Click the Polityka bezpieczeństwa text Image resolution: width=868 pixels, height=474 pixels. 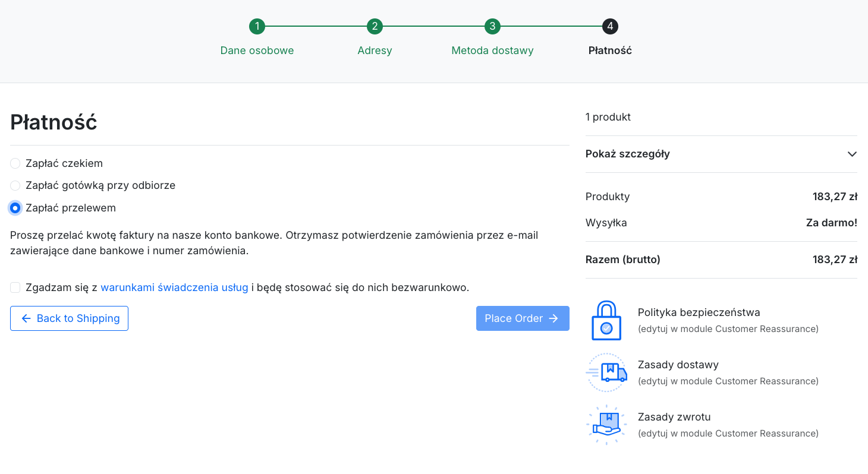tap(699, 312)
